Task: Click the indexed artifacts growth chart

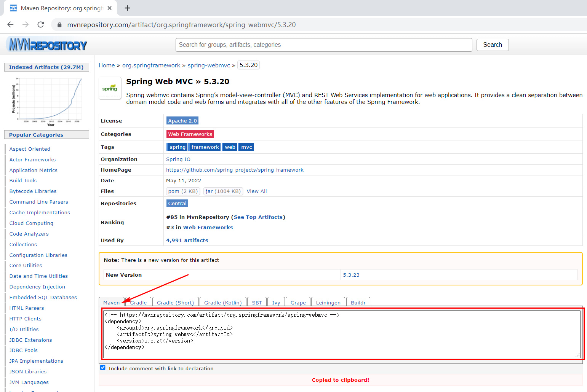Action: [46, 102]
